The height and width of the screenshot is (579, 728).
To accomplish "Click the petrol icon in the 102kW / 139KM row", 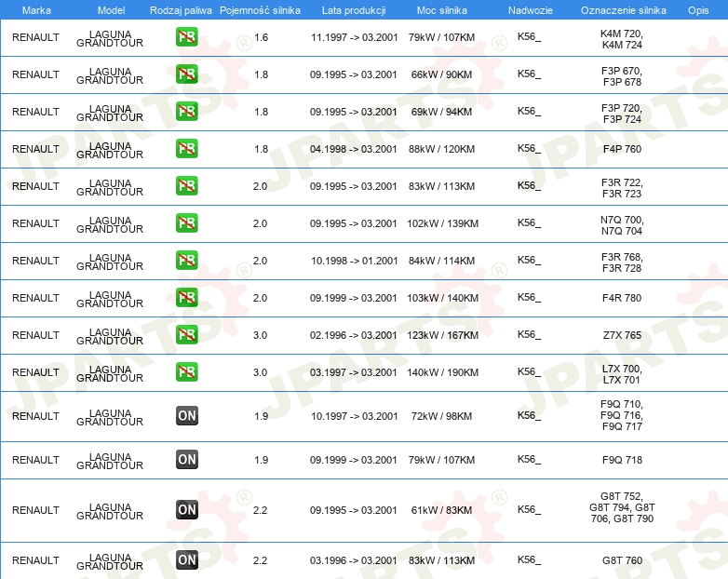I will pyautogui.click(x=187, y=222).
